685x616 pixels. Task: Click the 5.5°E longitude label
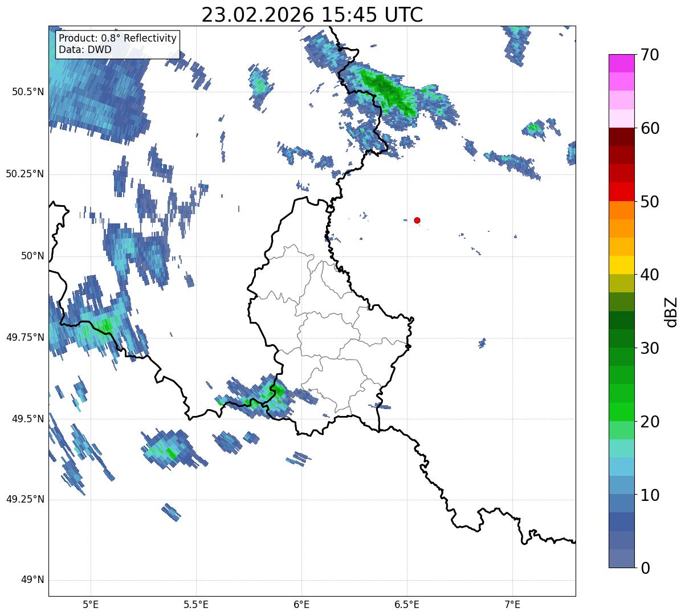(x=196, y=605)
